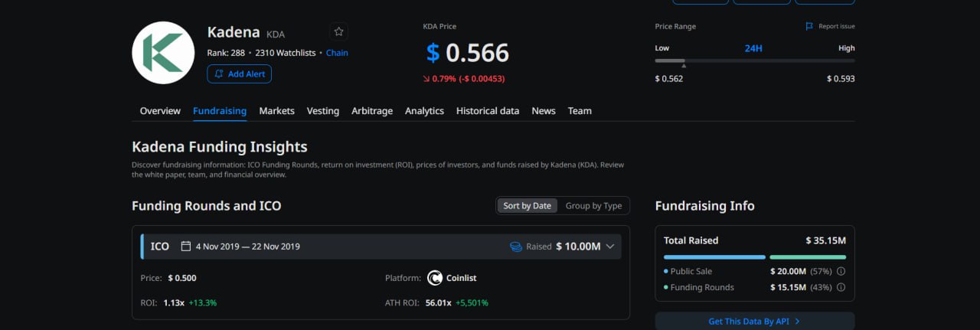Click the $ 0.566 KDA price
Image resolution: width=980 pixels, height=330 pixels.
point(467,53)
